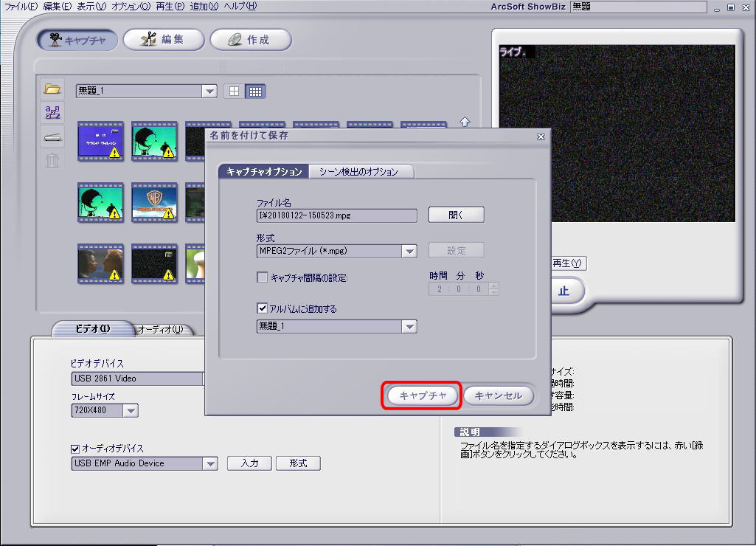This screenshot has width=756, height=546.
Task: Switch to small grid thumbnail view
Action: (x=255, y=91)
